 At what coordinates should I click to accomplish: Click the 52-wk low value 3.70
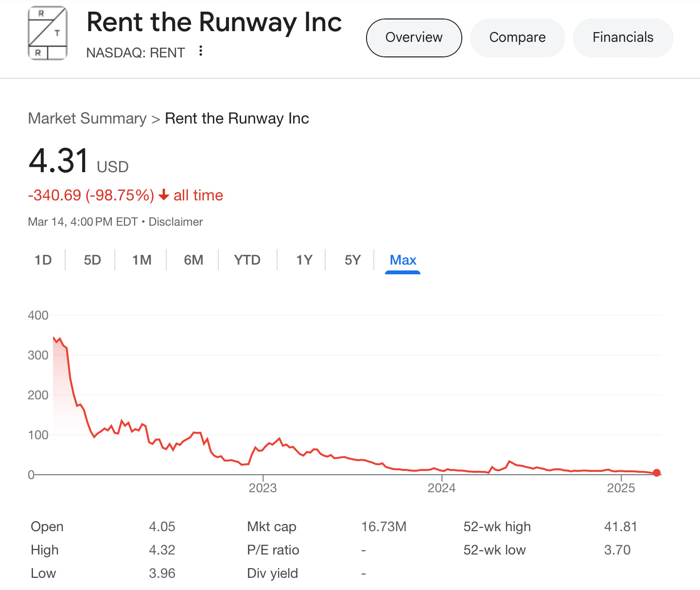click(617, 550)
